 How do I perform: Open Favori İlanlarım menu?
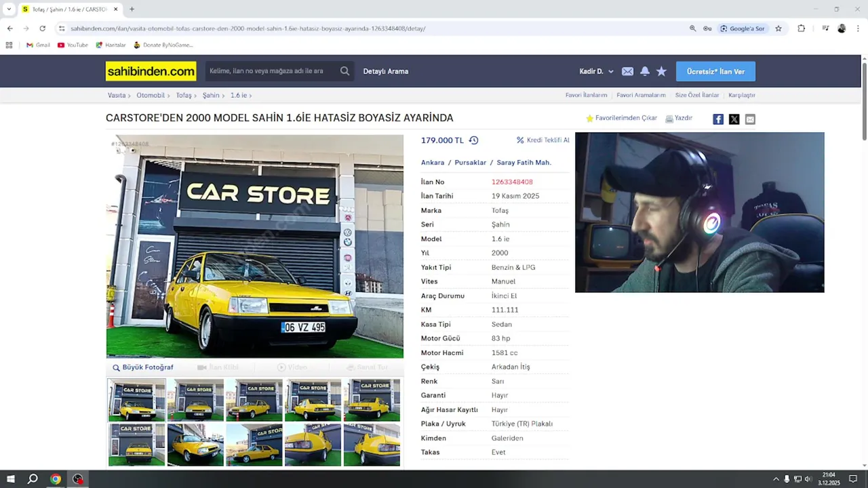[x=586, y=96]
